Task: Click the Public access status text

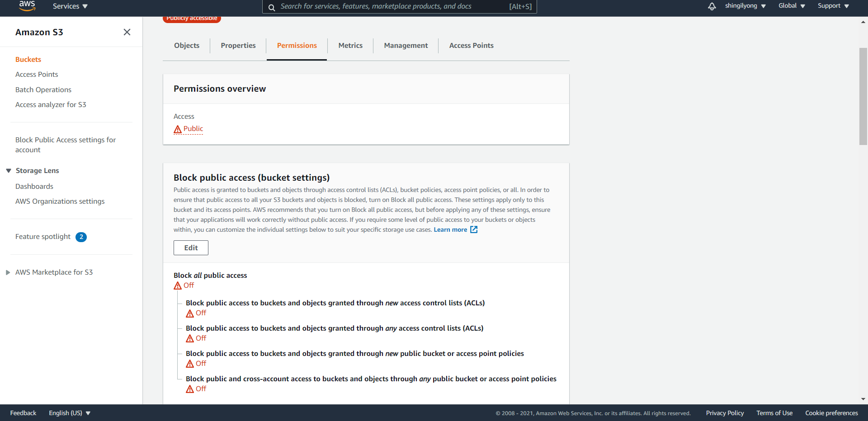Action: click(x=193, y=129)
